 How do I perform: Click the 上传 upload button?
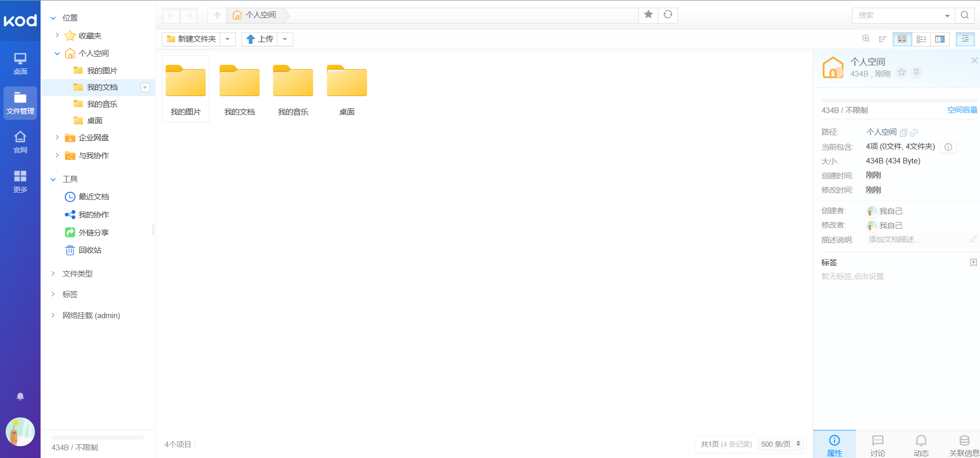pos(260,39)
